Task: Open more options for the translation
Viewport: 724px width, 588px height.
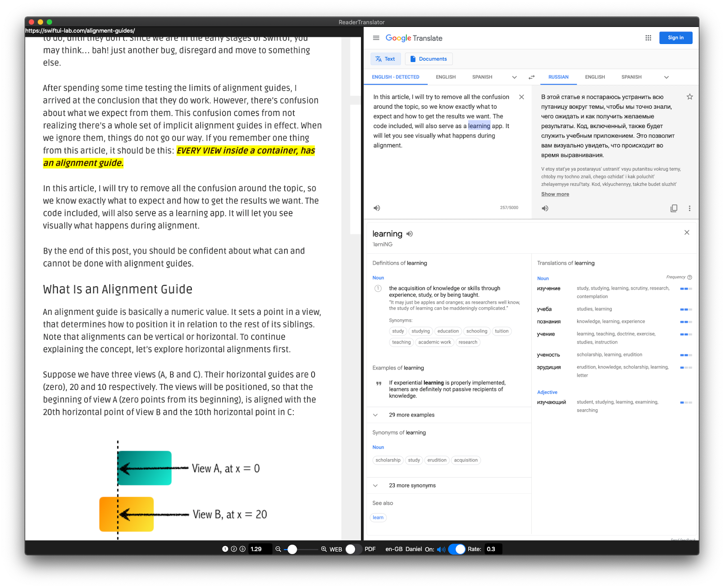Action: 689,208
